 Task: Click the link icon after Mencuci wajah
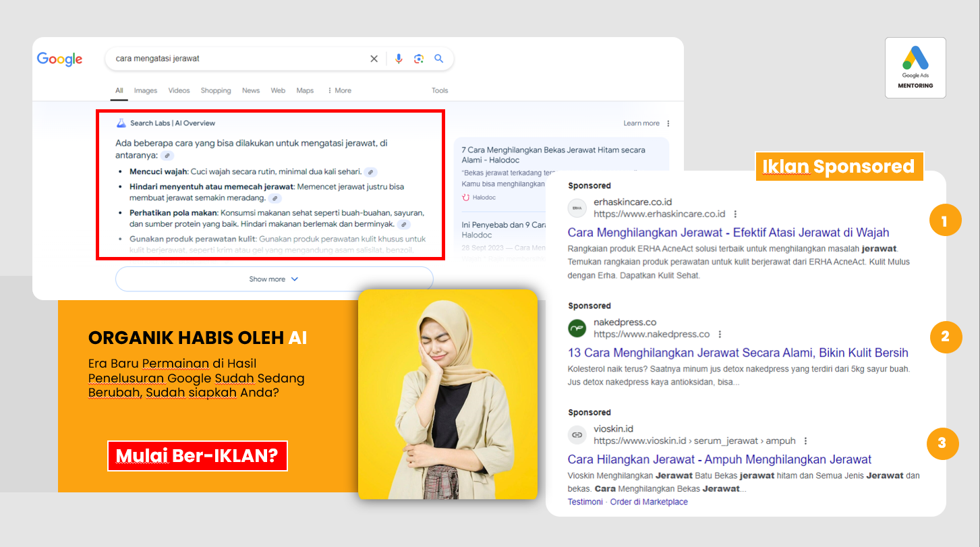pyautogui.click(x=370, y=172)
